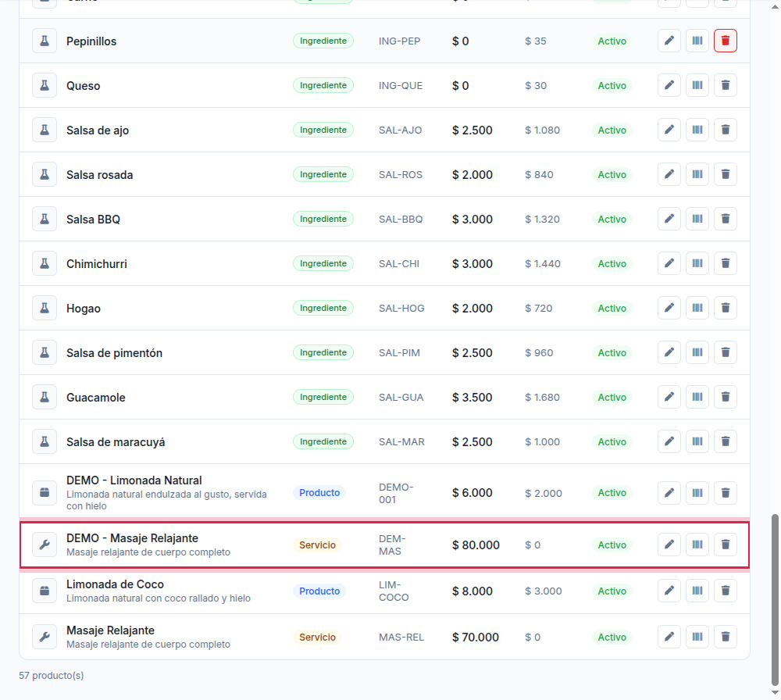The image size is (781, 700).
Task: Delete the Pepinillos ingredient via red trash icon
Action: [726, 41]
